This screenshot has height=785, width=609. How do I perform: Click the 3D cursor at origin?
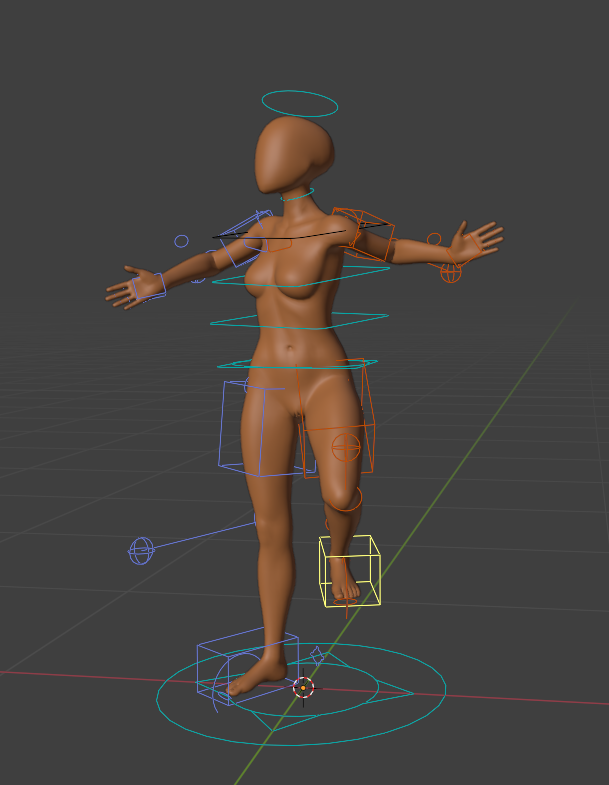(303, 688)
